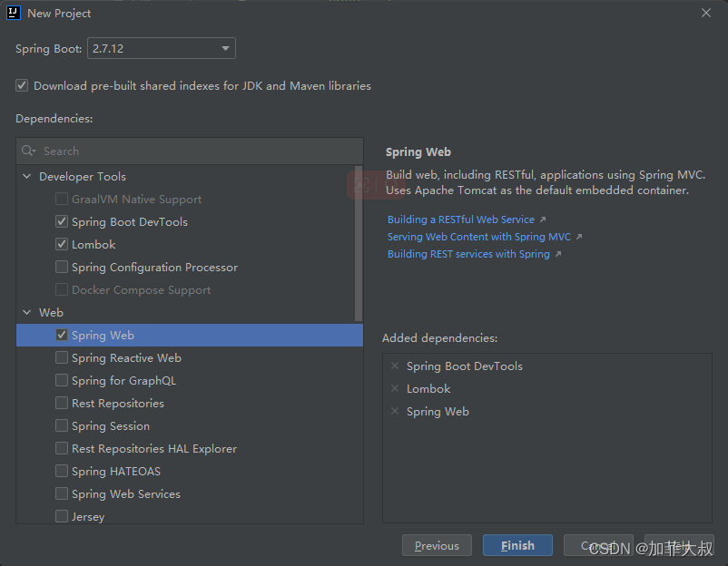Open Building REST services with Spring link
The height and width of the screenshot is (566, 728).
pos(468,254)
